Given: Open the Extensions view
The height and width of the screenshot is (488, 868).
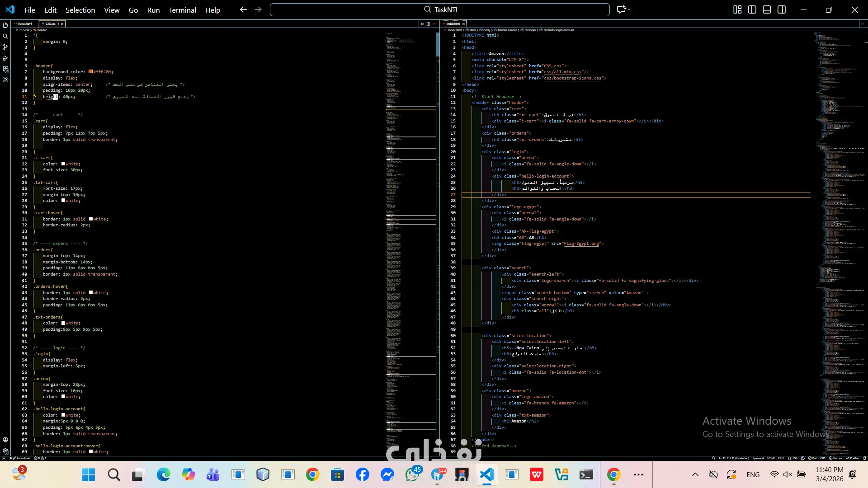Looking at the screenshot, I should tap(5, 69).
